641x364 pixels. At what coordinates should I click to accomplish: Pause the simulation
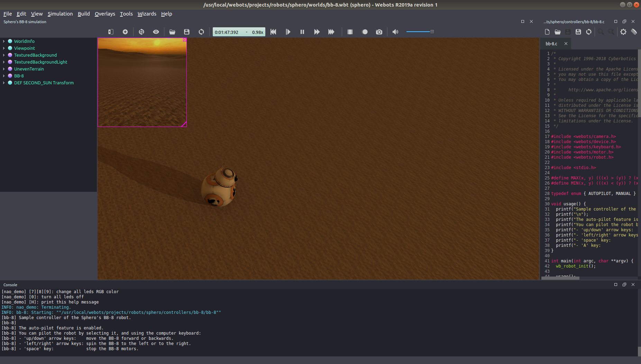click(x=302, y=32)
